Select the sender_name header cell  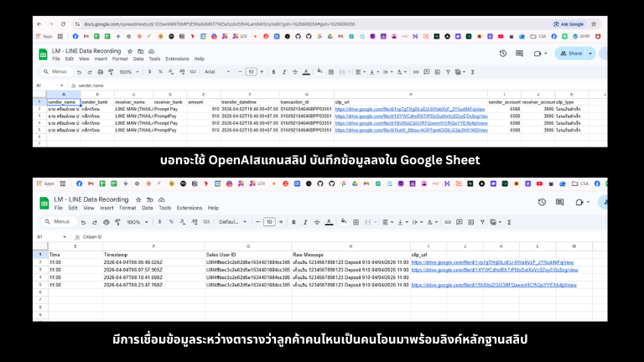[x=63, y=101]
